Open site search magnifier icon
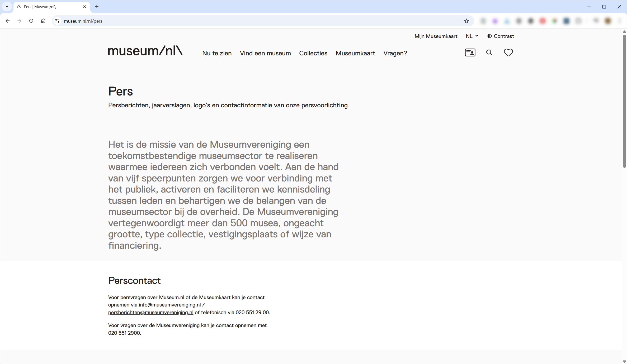627x364 pixels. 489,53
